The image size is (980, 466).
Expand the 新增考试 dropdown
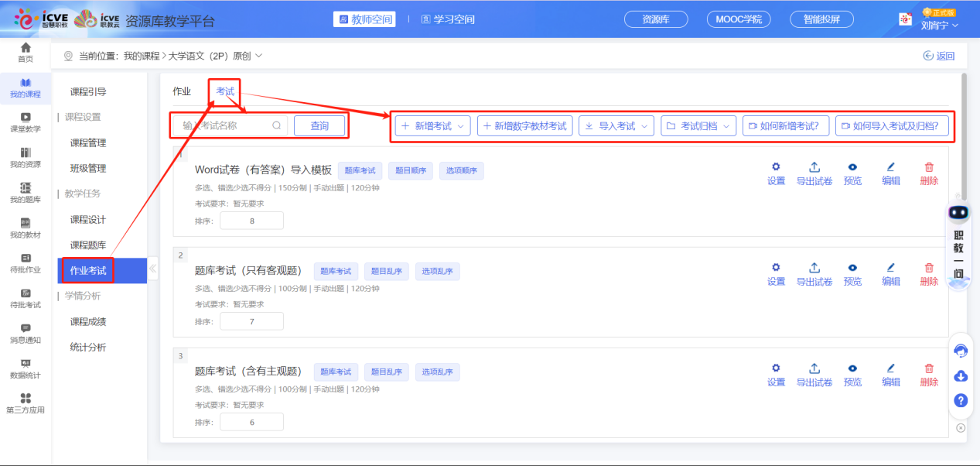coord(432,126)
